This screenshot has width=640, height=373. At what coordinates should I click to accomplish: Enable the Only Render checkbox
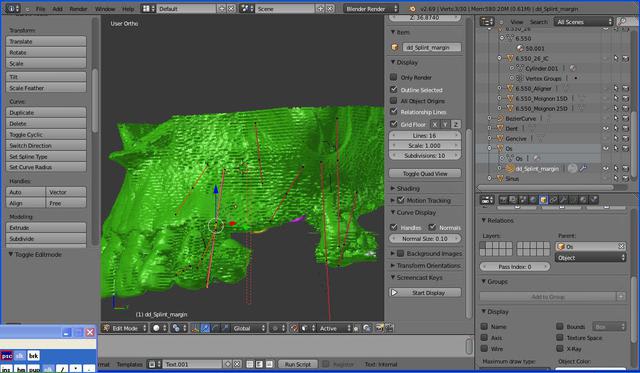click(393, 77)
